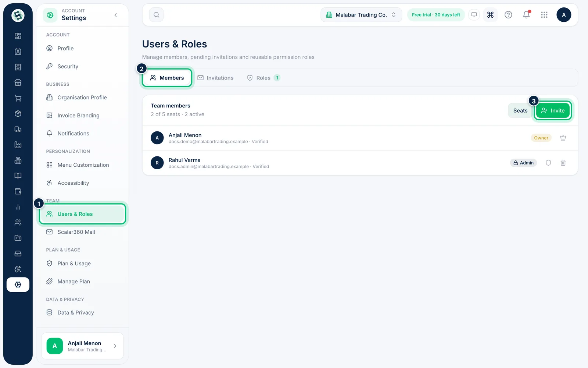Click the Free trial 30 days left badge

point(436,15)
